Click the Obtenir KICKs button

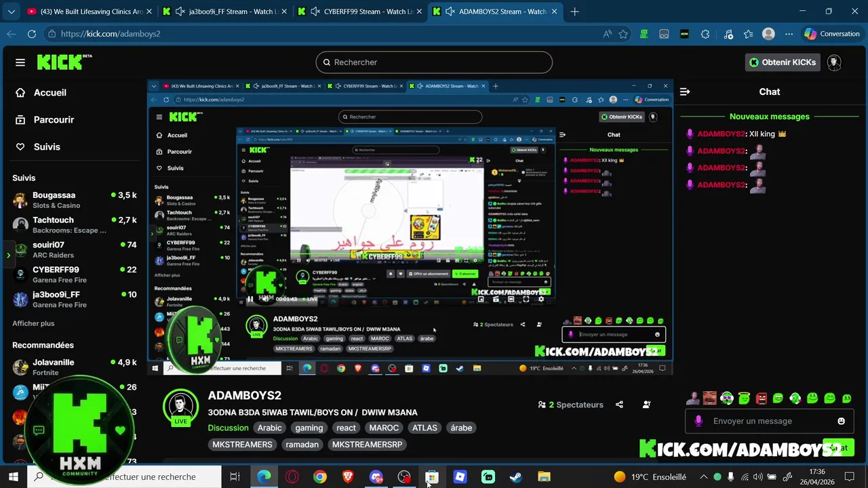pyautogui.click(x=782, y=62)
